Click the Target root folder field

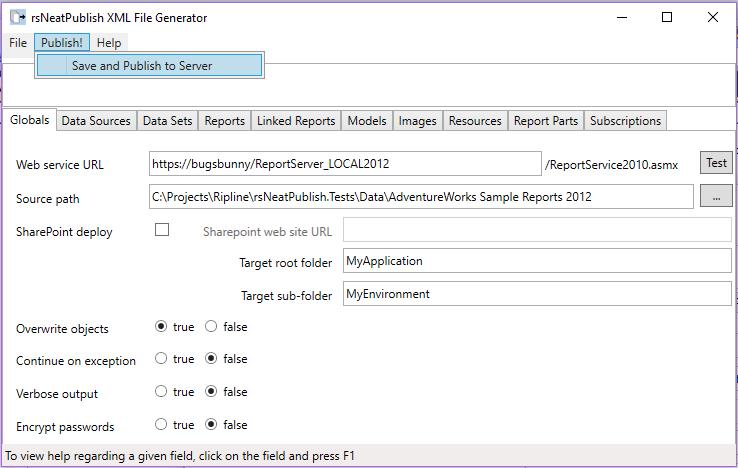(537, 261)
